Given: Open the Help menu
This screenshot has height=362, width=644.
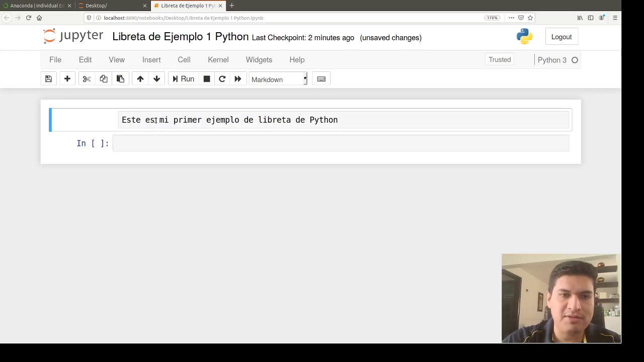Looking at the screenshot, I should [x=297, y=60].
